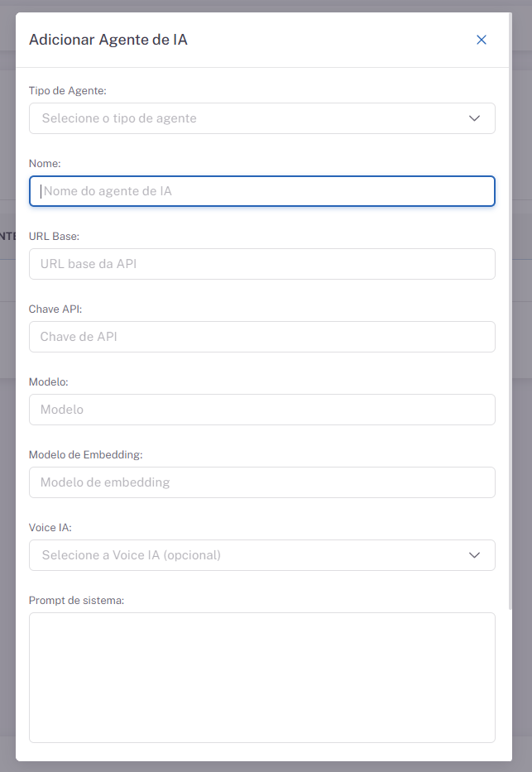
Task: Click the "Nome:" field label
Action: point(45,163)
